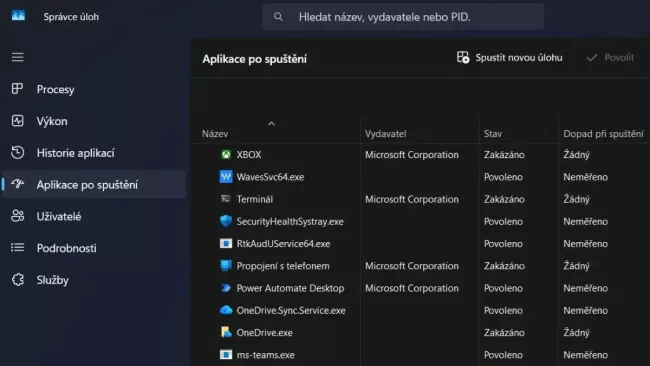Select the XBOX row name
650x366 pixels.
coord(249,155)
